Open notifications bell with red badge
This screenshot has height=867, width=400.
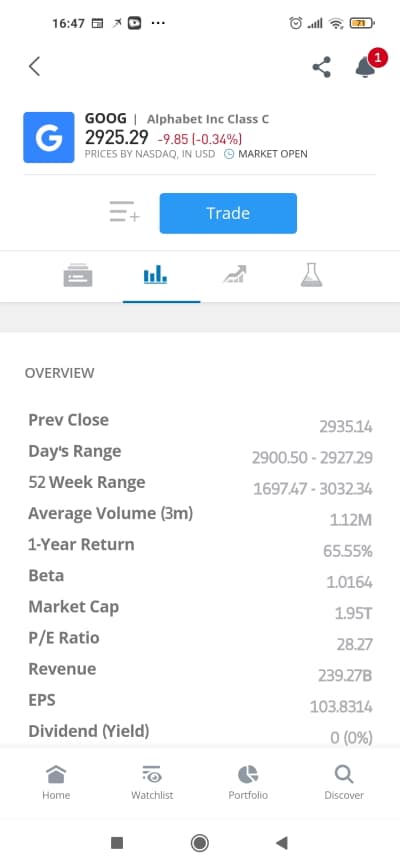(x=367, y=64)
